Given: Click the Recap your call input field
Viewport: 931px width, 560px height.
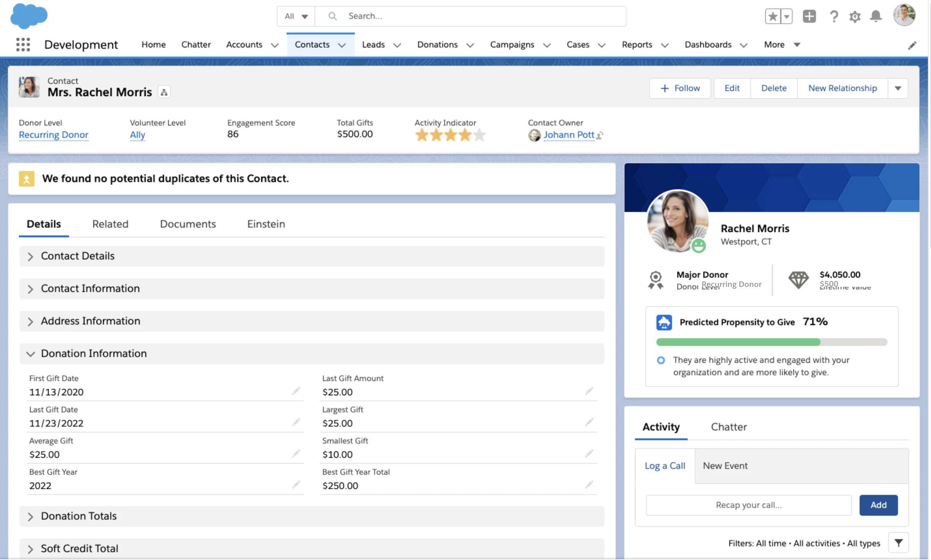Looking at the screenshot, I should pyautogui.click(x=748, y=505).
